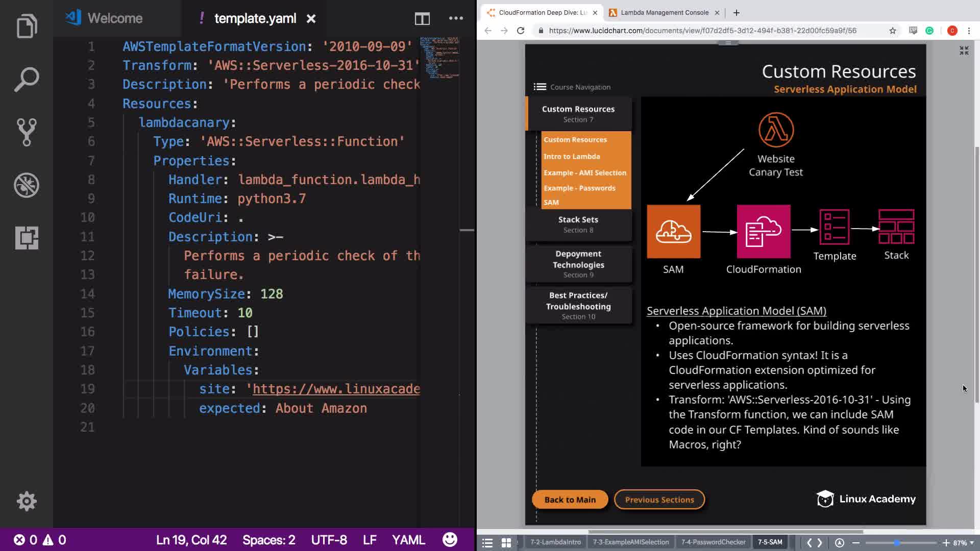This screenshot has width=980, height=551.
Task: Click the Manage gear icon
Action: click(27, 501)
